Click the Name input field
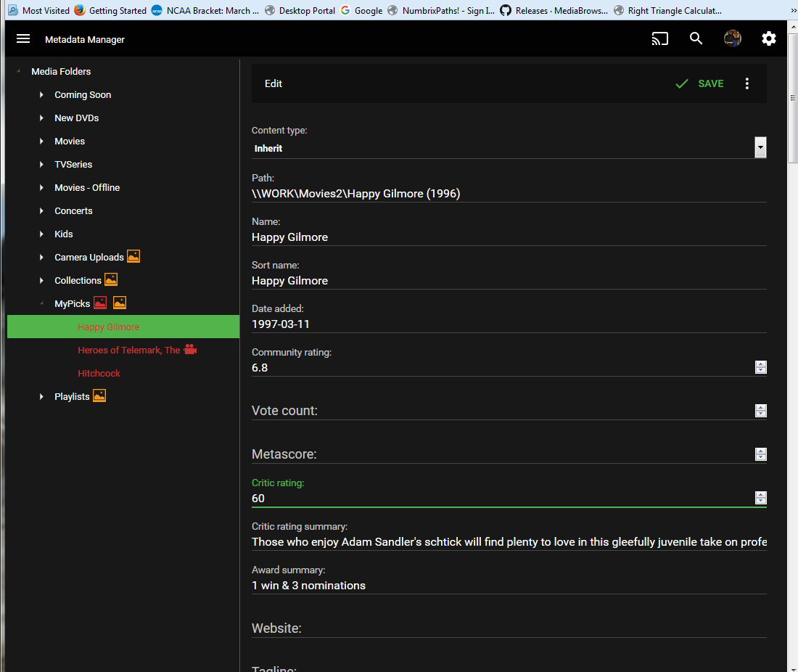Viewport: 798px width, 672px height. [509, 237]
